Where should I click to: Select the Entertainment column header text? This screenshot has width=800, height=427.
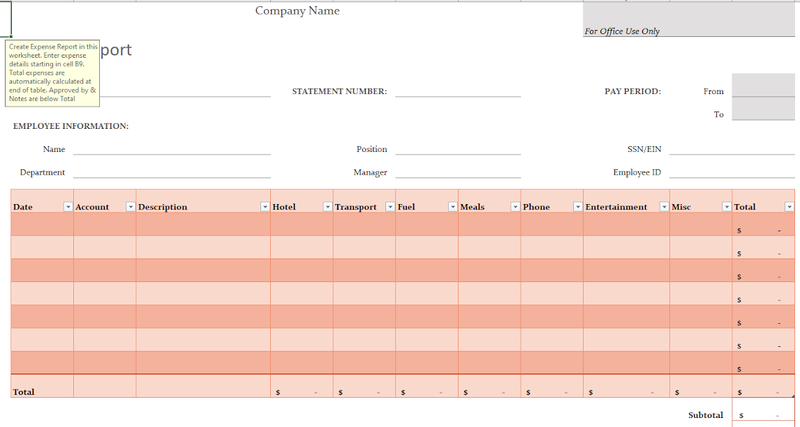pyautogui.click(x=616, y=207)
